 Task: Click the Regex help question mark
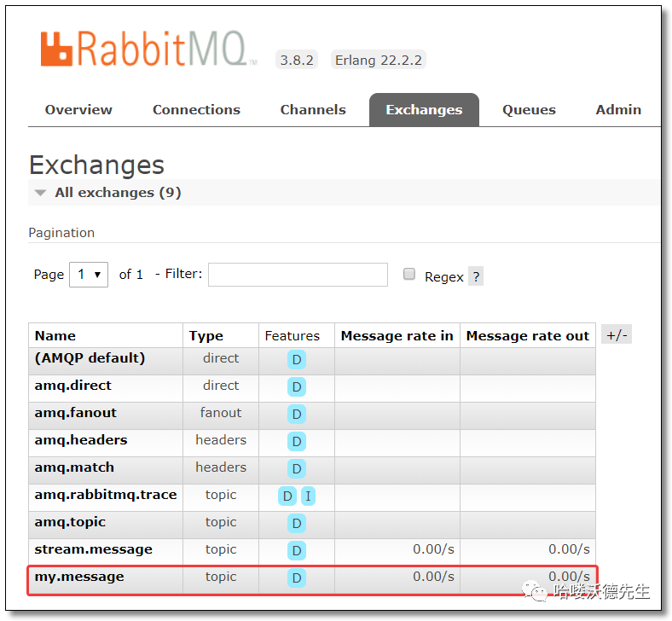pos(476,276)
